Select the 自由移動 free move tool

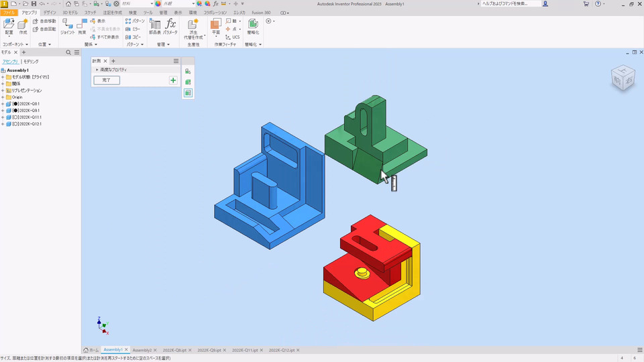(x=44, y=21)
